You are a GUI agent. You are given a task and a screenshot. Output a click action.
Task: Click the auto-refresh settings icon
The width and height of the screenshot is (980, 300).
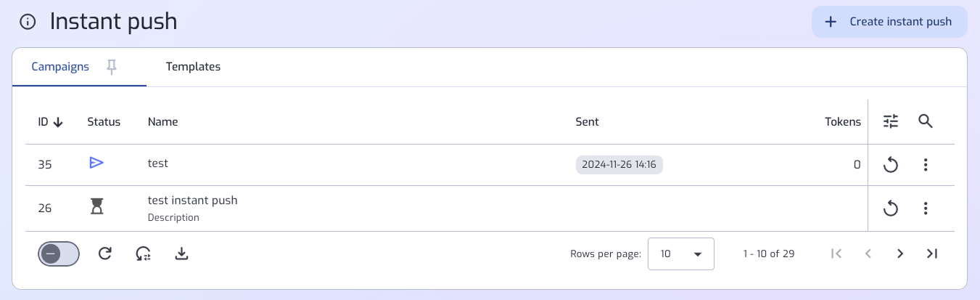tap(143, 254)
